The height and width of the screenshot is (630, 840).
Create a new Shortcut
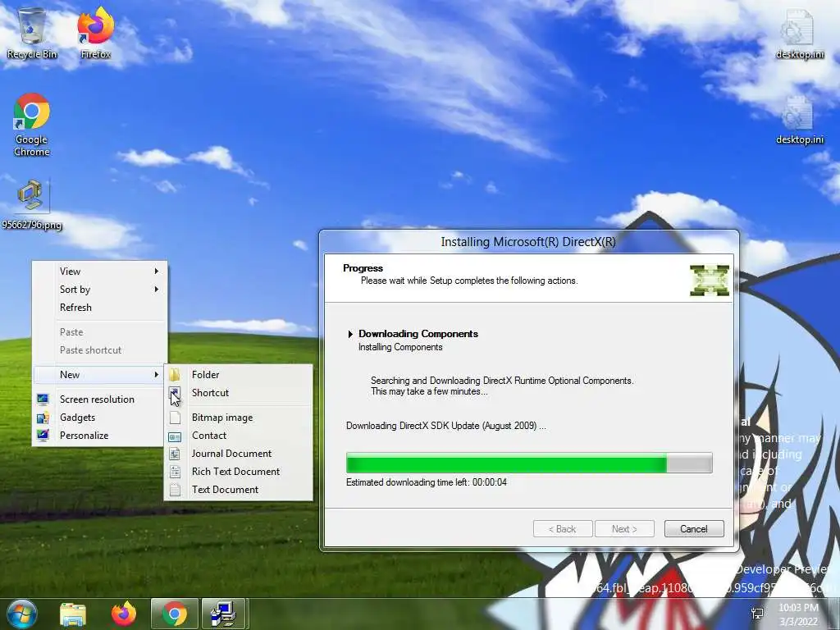coord(239,393)
